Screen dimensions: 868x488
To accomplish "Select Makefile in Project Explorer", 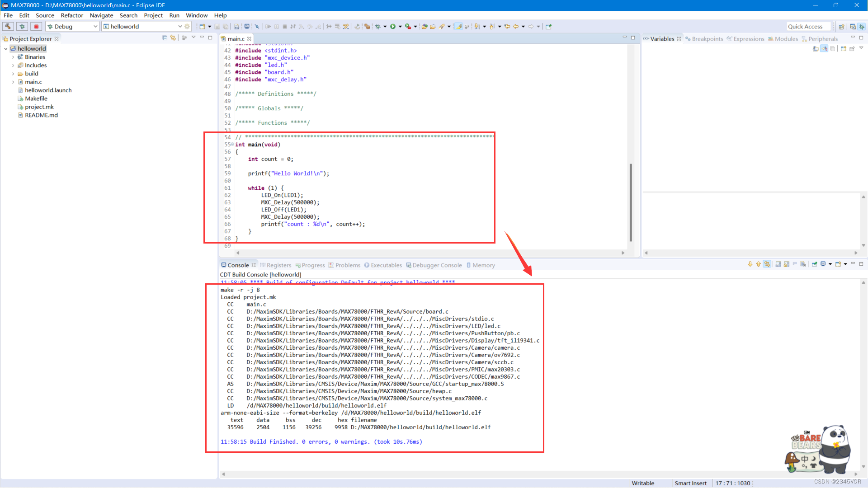I will click(36, 99).
